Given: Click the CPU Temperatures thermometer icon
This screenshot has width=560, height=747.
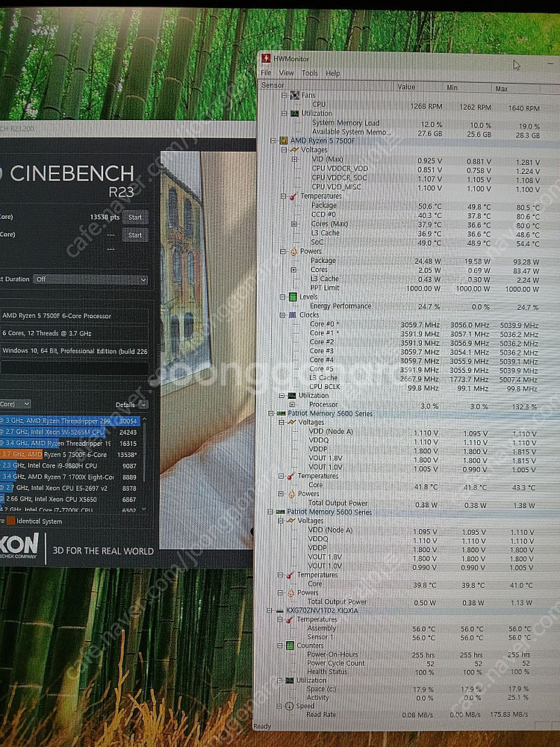Looking at the screenshot, I should click(293, 196).
